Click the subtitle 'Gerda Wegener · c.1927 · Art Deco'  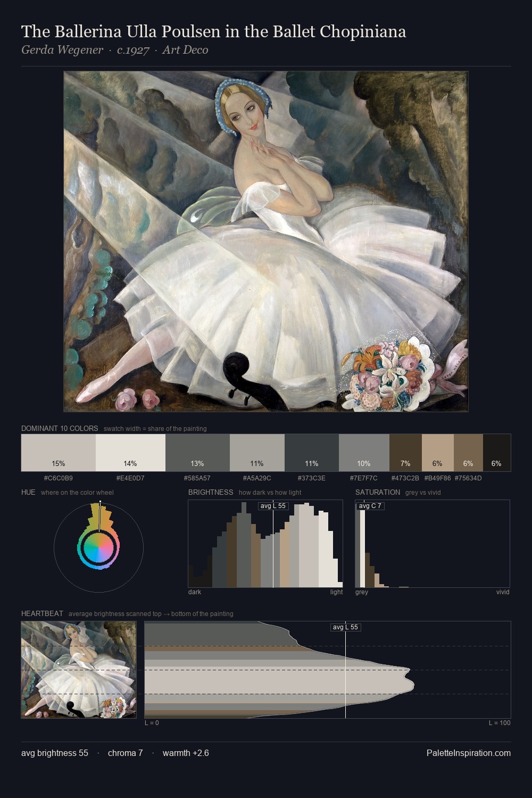(x=115, y=50)
